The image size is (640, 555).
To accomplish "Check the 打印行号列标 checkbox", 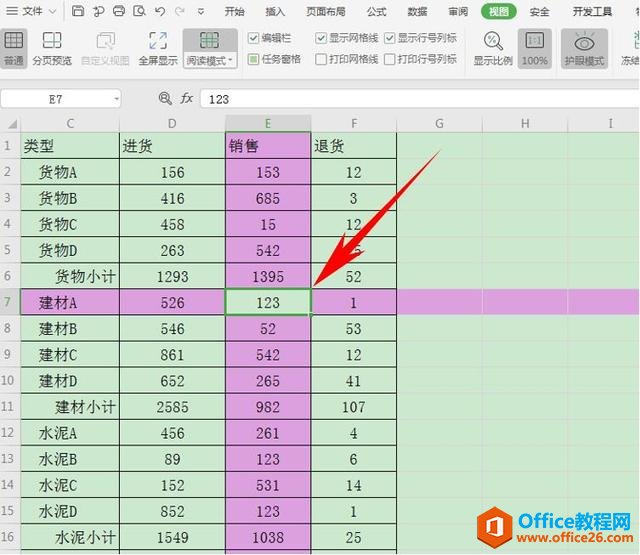I will (390, 60).
